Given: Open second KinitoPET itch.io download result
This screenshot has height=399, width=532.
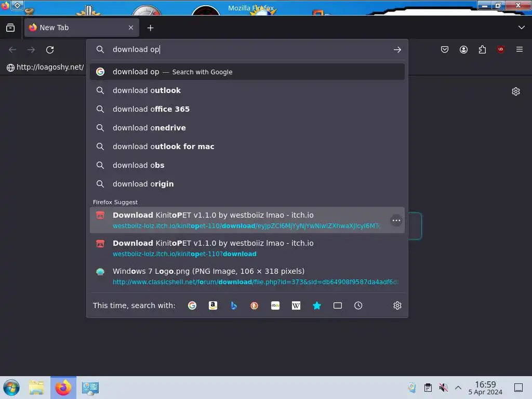Looking at the screenshot, I should point(247,248).
